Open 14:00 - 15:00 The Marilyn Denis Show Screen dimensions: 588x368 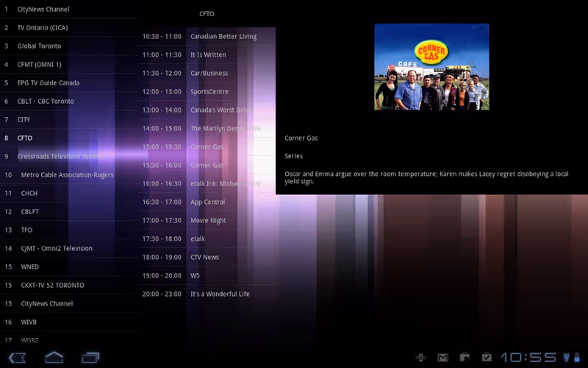pos(207,128)
